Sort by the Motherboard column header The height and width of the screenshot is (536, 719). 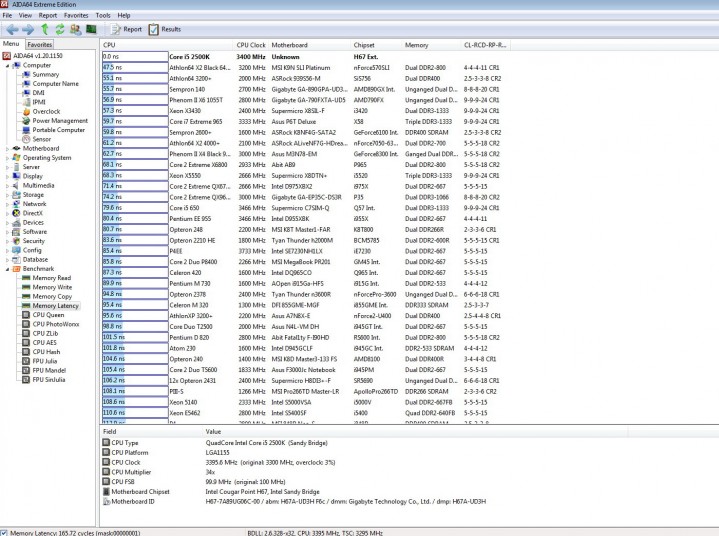click(310, 45)
